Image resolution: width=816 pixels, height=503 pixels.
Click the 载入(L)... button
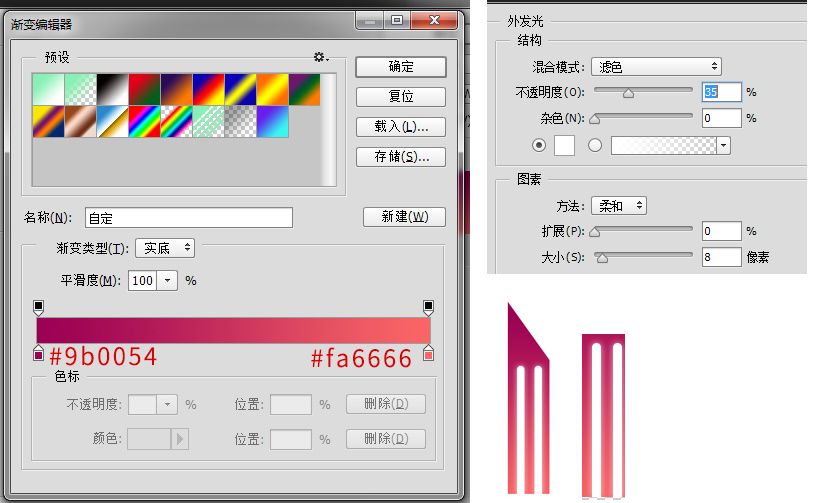pos(401,126)
